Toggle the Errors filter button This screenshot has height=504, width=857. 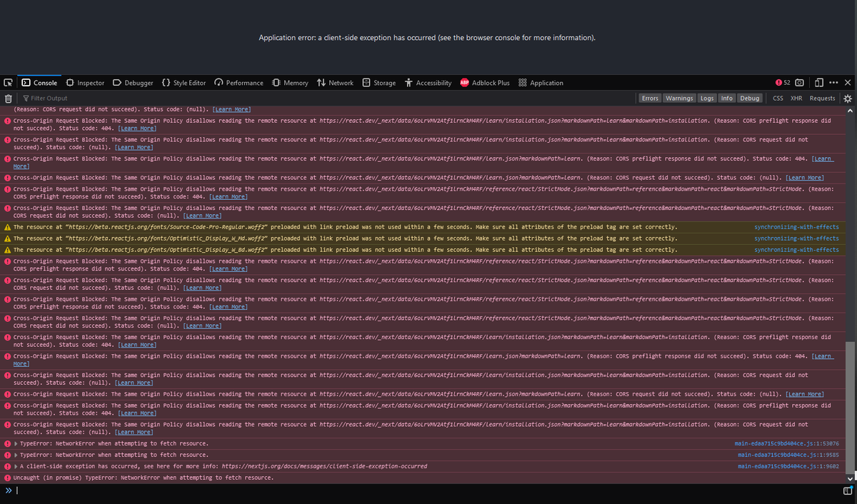(650, 99)
